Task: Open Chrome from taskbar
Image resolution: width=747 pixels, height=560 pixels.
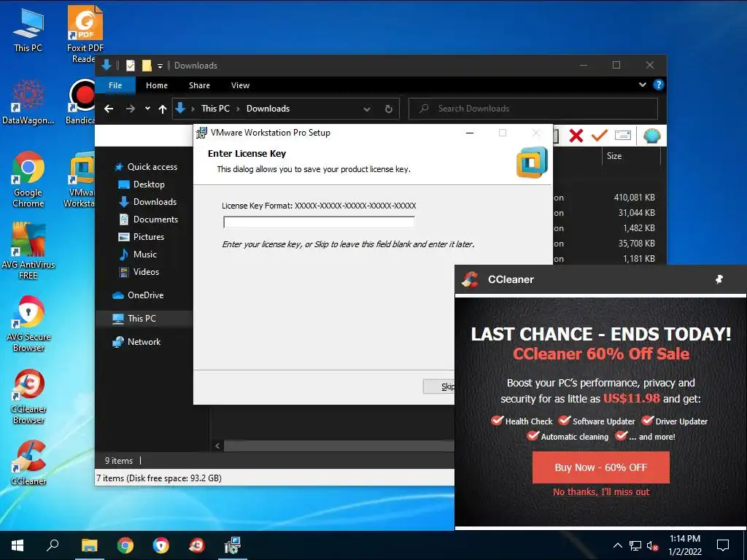Action: coord(125,545)
